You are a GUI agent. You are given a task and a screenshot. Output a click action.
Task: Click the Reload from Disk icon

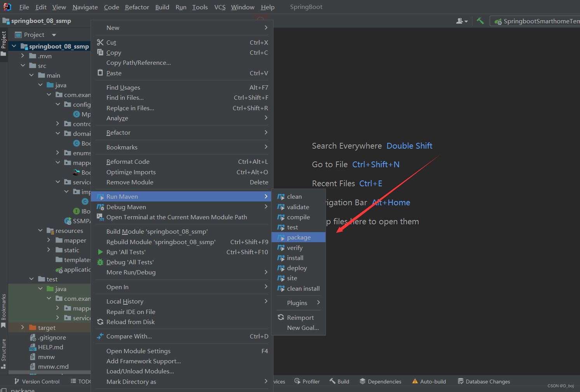point(100,322)
